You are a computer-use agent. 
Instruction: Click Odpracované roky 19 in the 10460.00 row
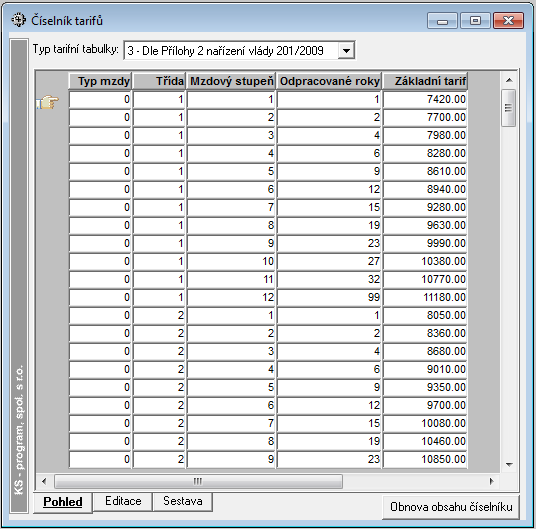[x=329, y=442]
